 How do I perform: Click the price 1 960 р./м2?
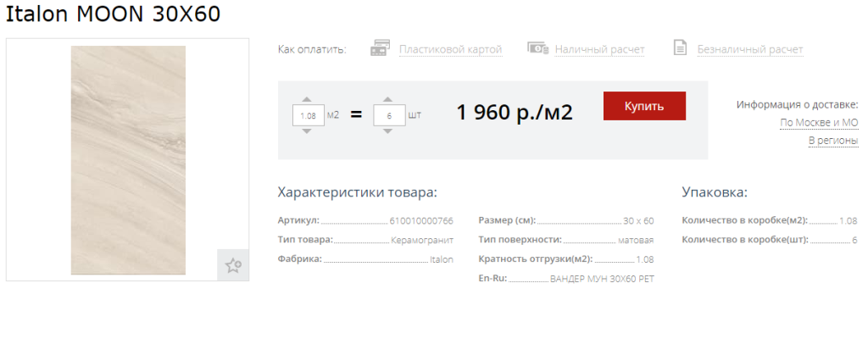(x=515, y=113)
